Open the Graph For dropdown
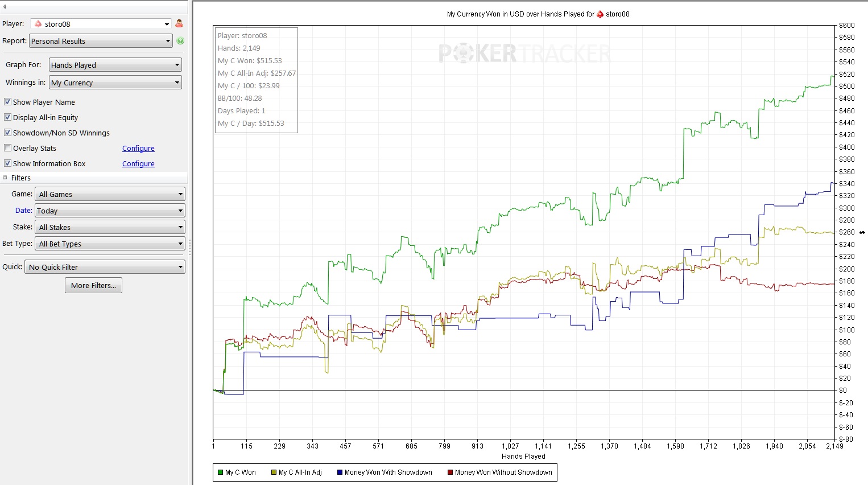The image size is (868, 485). pyautogui.click(x=115, y=65)
